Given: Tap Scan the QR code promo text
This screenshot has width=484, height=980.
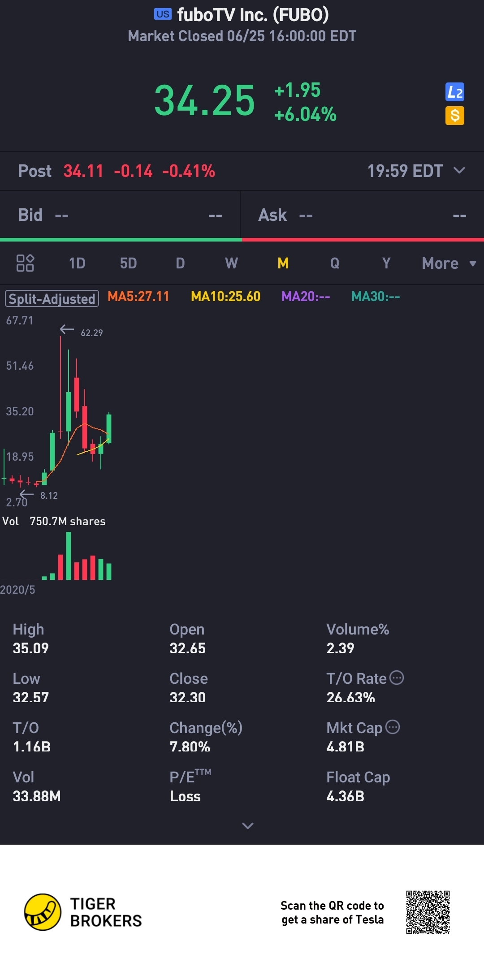Looking at the screenshot, I should [x=332, y=912].
